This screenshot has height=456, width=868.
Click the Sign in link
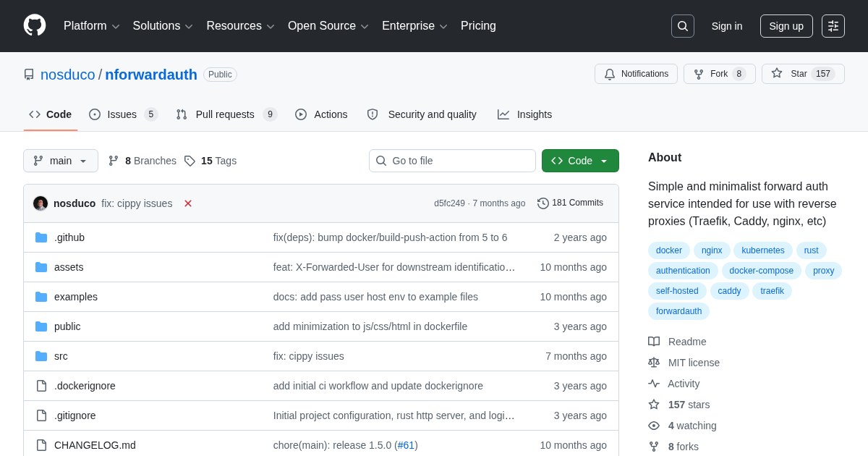click(727, 26)
